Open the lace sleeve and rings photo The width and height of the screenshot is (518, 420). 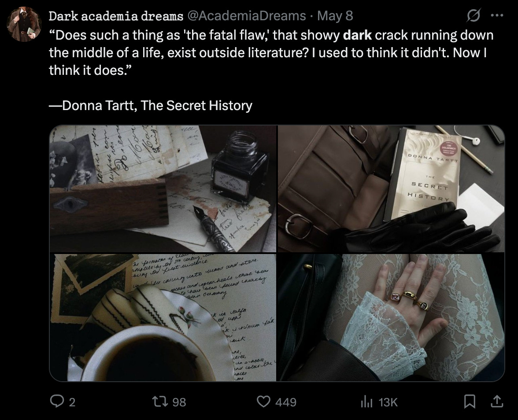pos(391,317)
